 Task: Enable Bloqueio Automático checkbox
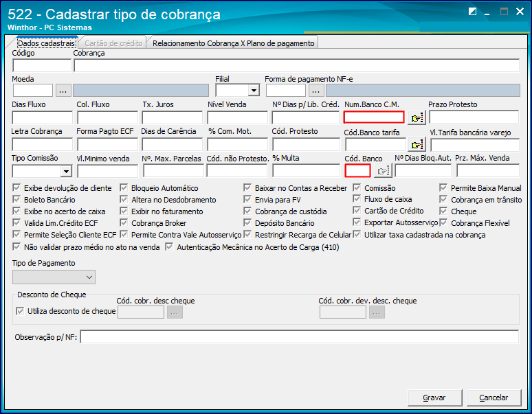pyautogui.click(x=124, y=187)
